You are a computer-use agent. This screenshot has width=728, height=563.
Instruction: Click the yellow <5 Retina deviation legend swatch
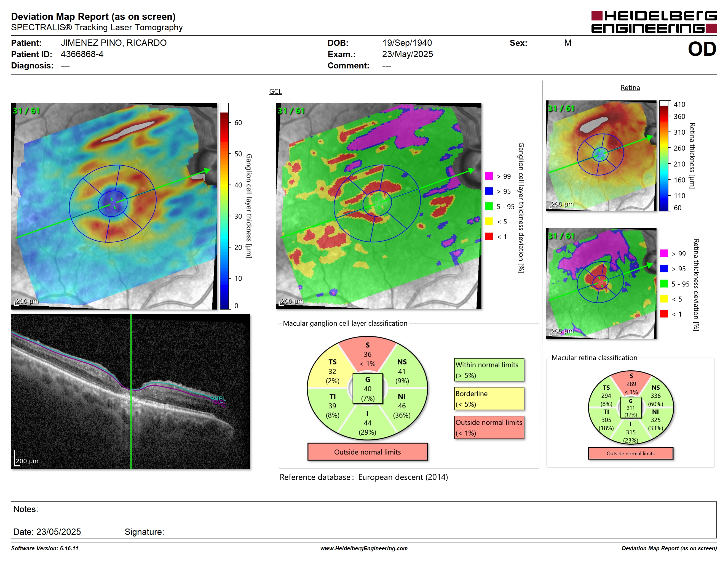pyautogui.click(x=664, y=299)
